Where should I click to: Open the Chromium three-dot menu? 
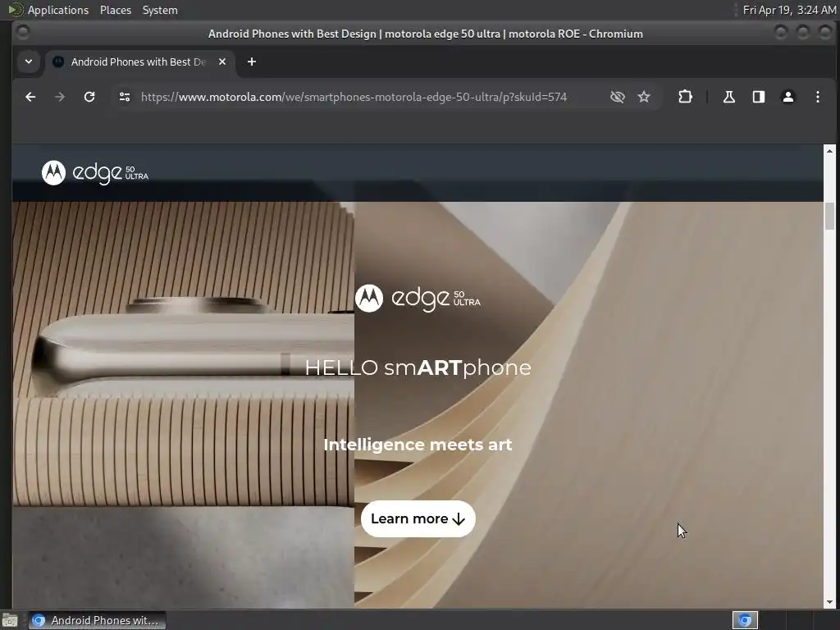818,97
